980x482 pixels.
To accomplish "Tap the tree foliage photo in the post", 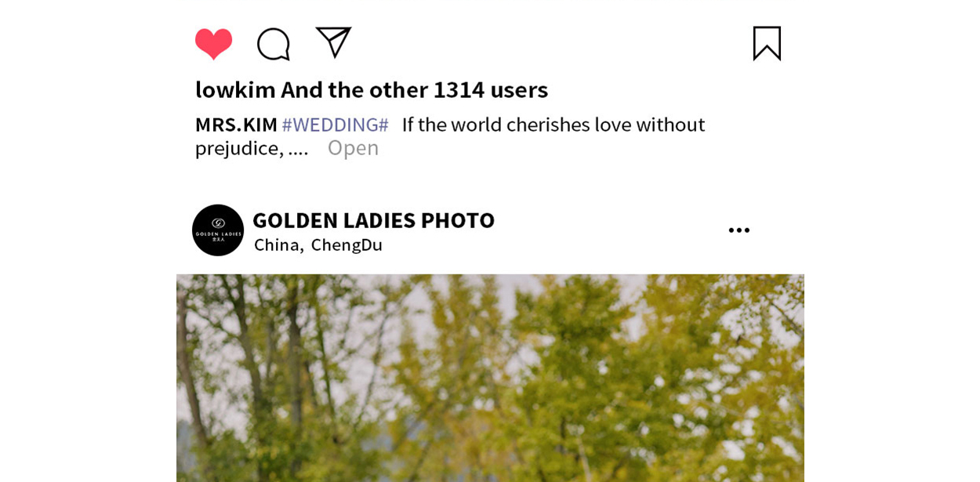I will (x=490, y=378).
